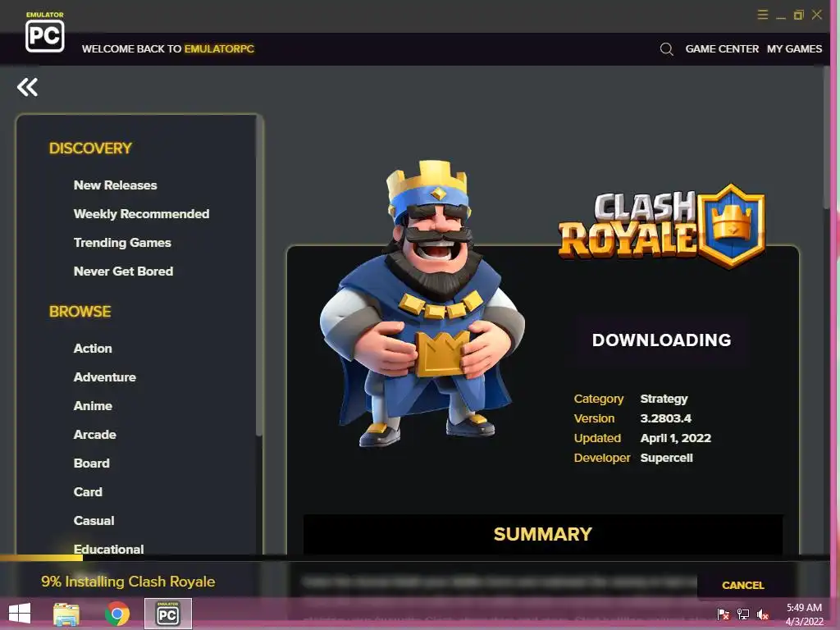The image size is (840, 630).
Task: Open the taskbar clock showing 5:49 AM
Action: click(x=804, y=614)
